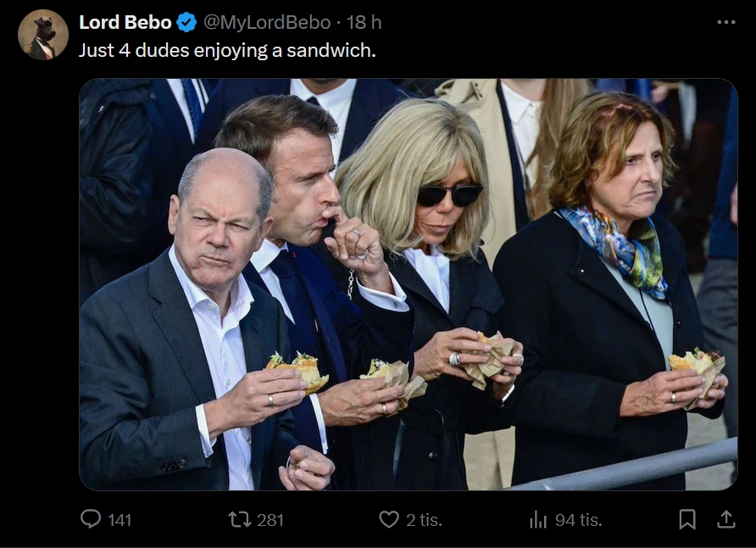Click the 2 tis. likes count

424,520
